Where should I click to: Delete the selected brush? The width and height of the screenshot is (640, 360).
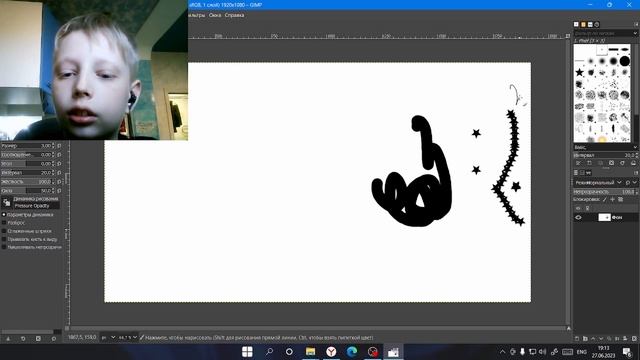[611, 163]
